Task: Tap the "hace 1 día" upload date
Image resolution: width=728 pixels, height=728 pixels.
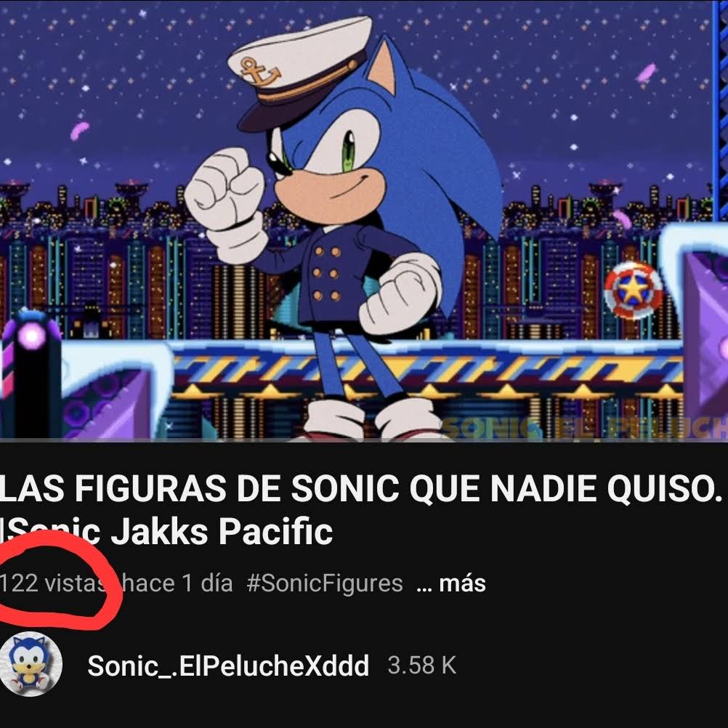Action: pyautogui.click(x=177, y=583)
